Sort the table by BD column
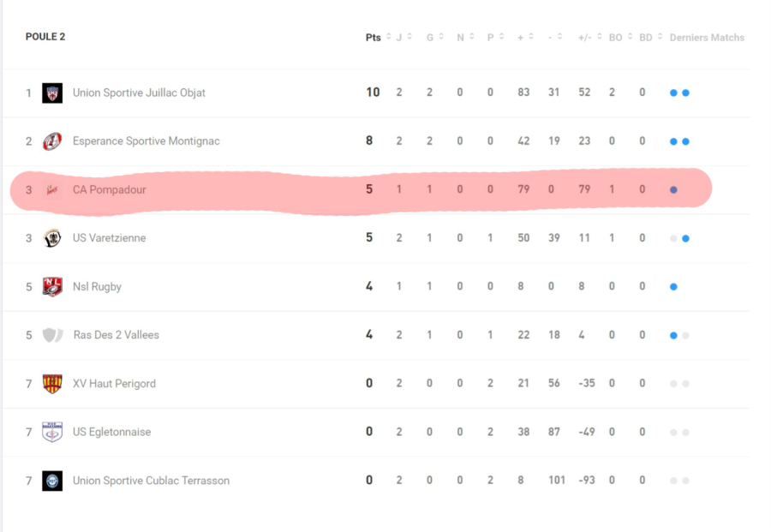Image resolution: width=771 pixels, height=532 pixels. [646, 38]
